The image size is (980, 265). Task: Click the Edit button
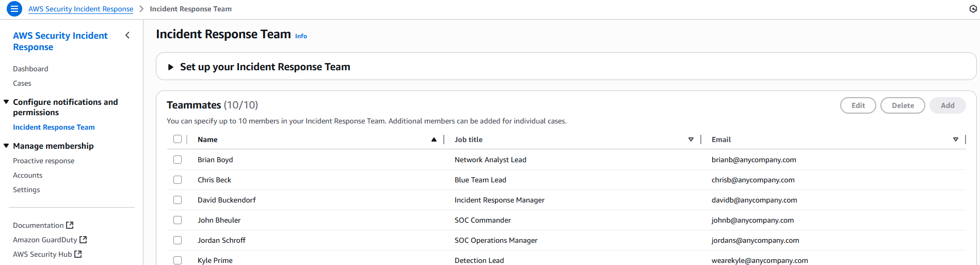tap(858, 105)
